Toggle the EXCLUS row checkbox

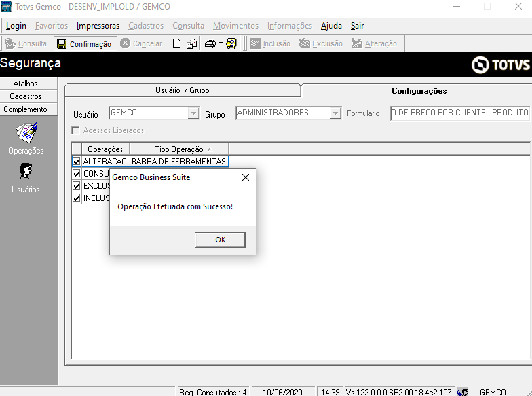point(76,186)
